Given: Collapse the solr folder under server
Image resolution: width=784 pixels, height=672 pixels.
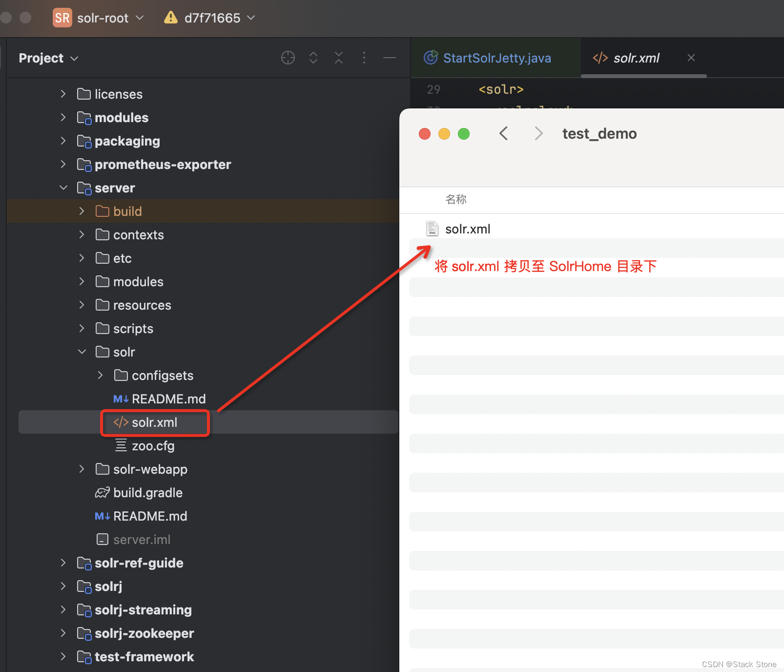Looking at the screenshot, I should tap(82, 352).
